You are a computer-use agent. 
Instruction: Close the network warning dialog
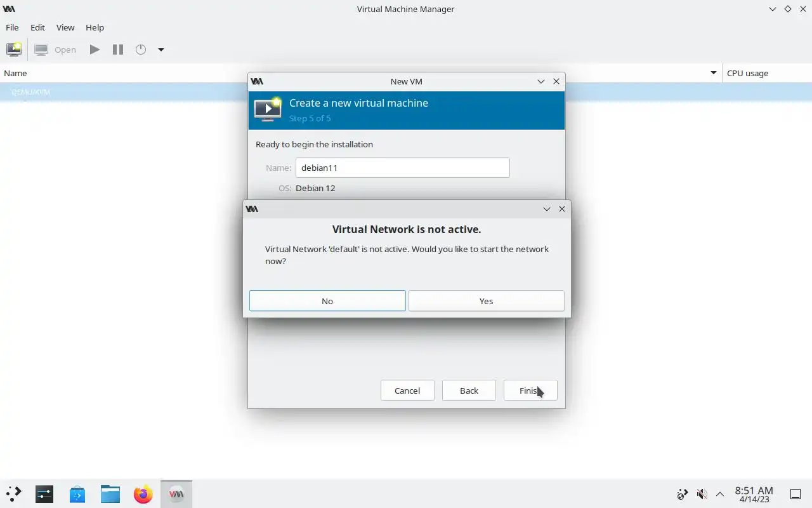pyautogui.click(x=562, y=209)
